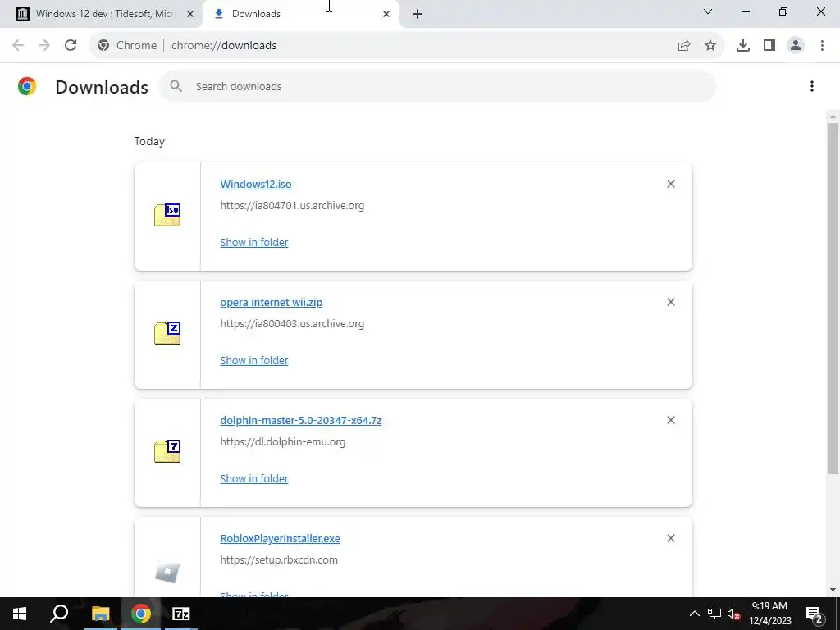Show dolphin-master 7z in folder

tap(254, 478)
